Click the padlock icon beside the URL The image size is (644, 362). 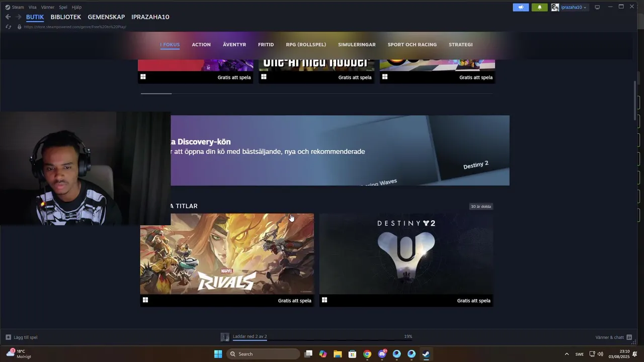point(19,27)
